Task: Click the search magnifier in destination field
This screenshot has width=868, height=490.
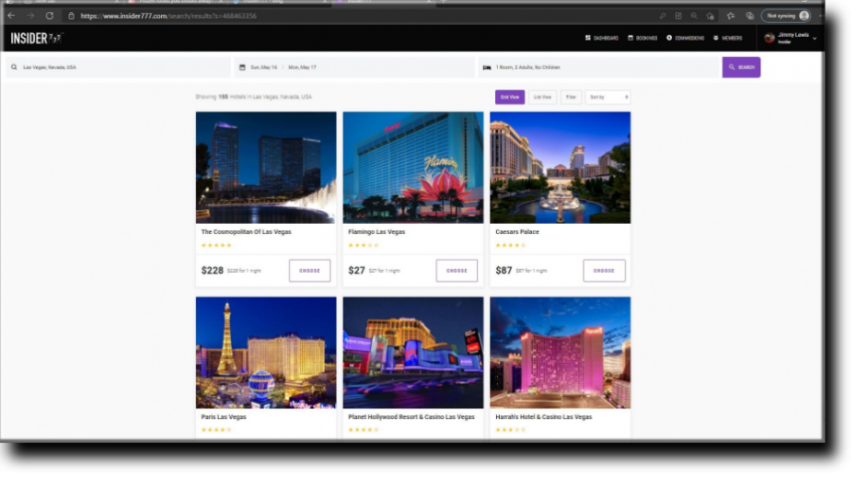Action: 14,67
